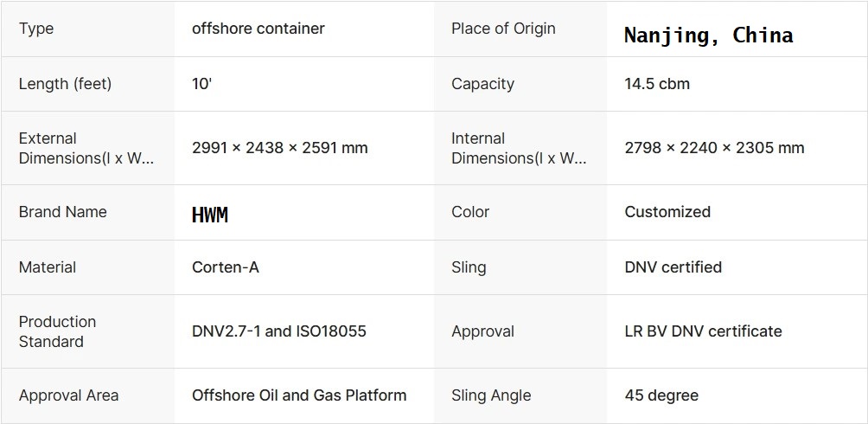
Task: Select the "Nanjing, China" origin text
Action: tap(708, 35)
